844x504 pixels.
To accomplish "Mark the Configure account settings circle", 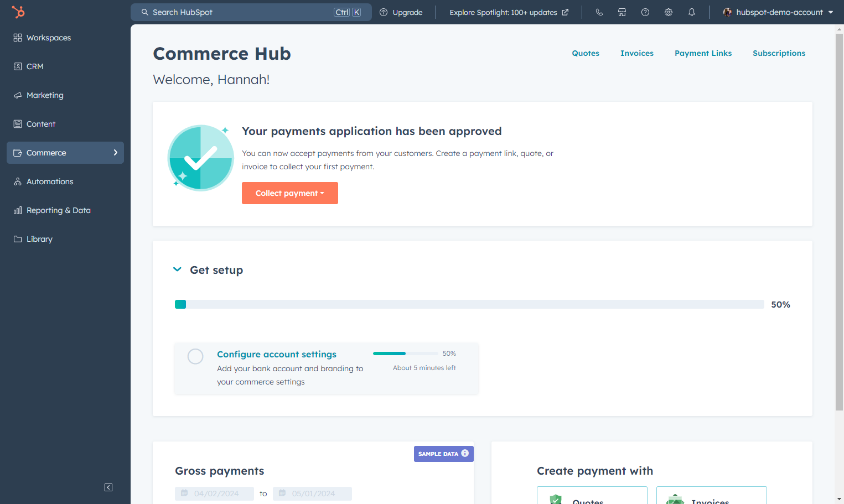I will click(195, 356).
